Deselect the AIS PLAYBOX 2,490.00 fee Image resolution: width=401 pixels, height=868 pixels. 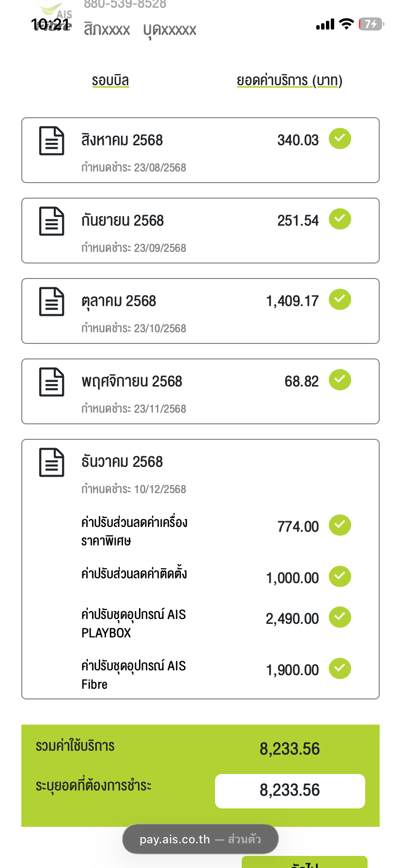[340, 617]
